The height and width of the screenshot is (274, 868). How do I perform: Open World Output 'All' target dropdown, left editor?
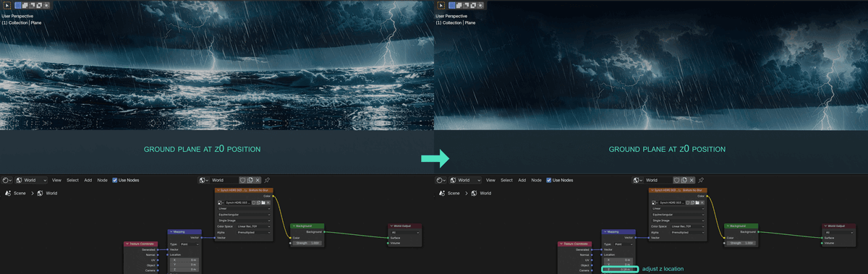click(x=405, y=233)
